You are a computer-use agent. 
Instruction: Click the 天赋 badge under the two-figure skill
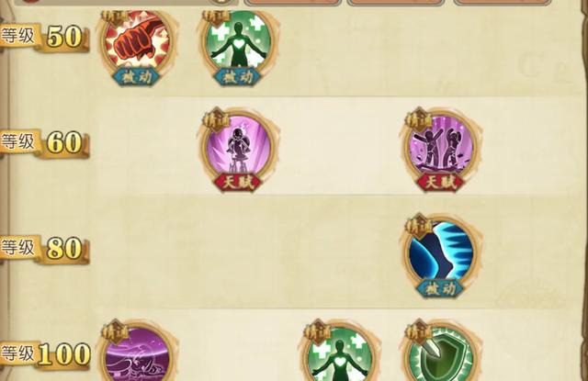441,183
